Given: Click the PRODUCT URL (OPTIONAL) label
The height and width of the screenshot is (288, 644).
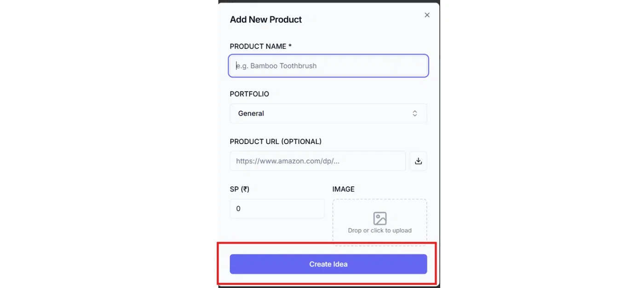Looking at the screenshot, I should point(276,141).
